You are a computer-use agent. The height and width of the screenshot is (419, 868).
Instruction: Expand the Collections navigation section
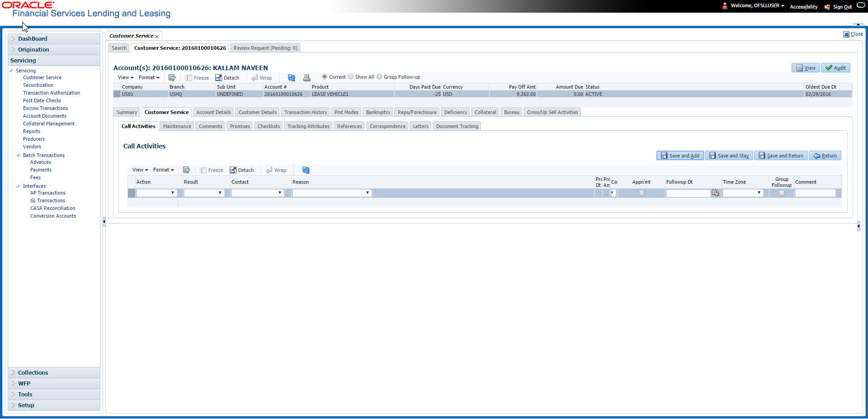click(x=54, y=373)
